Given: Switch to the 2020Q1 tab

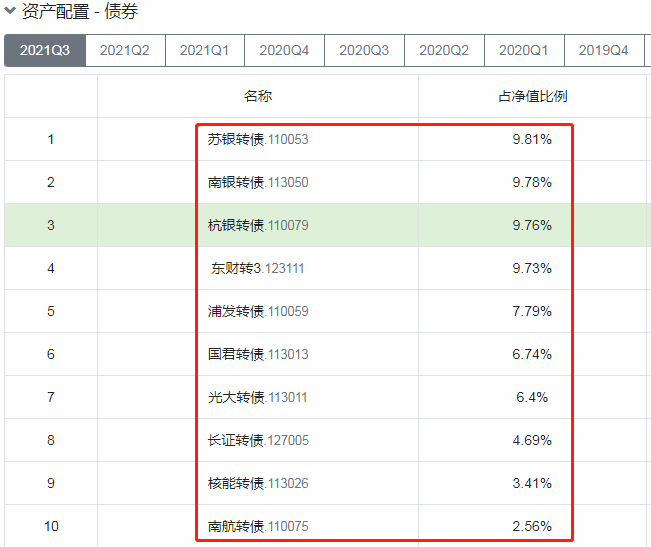Looking at the screenshot, I should pos(524,51).
